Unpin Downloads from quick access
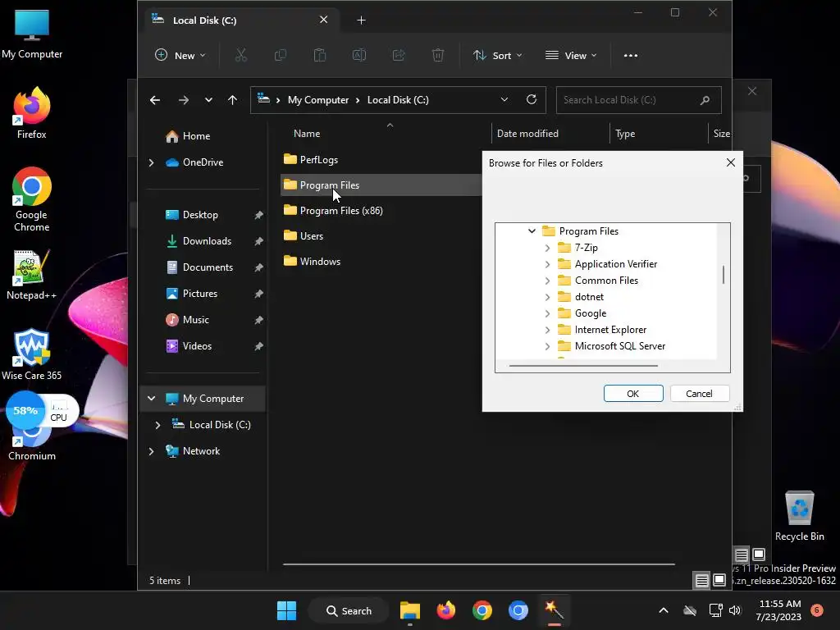The image size is (840, 630). 258,241
